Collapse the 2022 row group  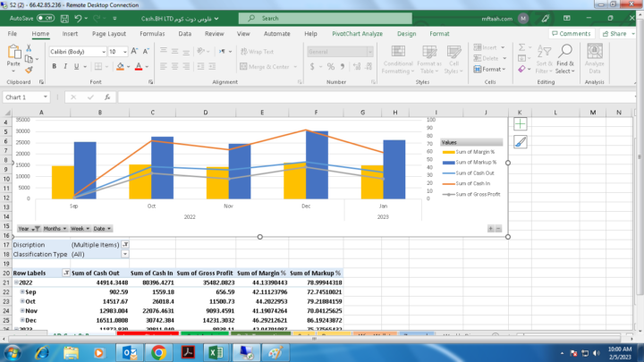[x=16, y=282]
